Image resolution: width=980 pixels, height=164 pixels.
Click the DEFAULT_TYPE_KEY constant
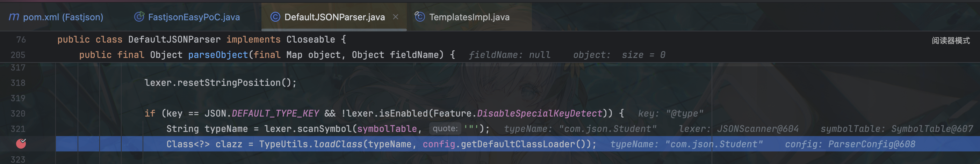tap(275, 113)
